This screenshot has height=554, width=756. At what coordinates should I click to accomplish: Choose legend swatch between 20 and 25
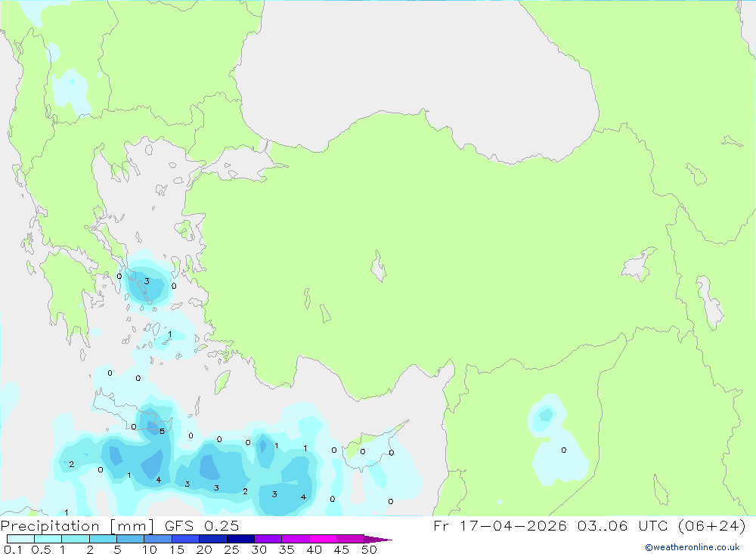click(x=213, y=539)
